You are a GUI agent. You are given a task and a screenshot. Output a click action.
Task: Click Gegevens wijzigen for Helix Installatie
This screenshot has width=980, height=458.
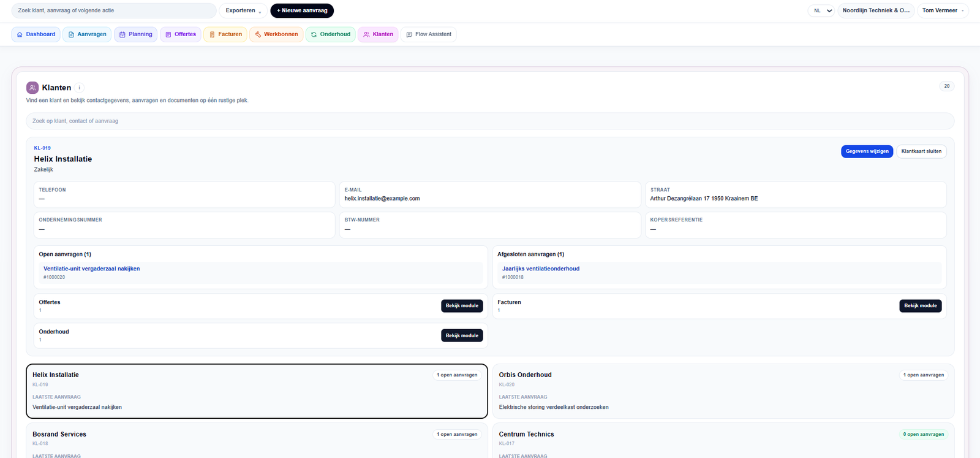point(867,151)
